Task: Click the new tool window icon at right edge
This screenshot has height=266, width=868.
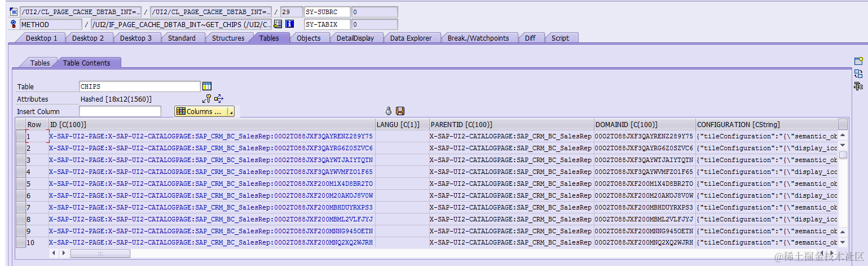Action: (858, 61)
